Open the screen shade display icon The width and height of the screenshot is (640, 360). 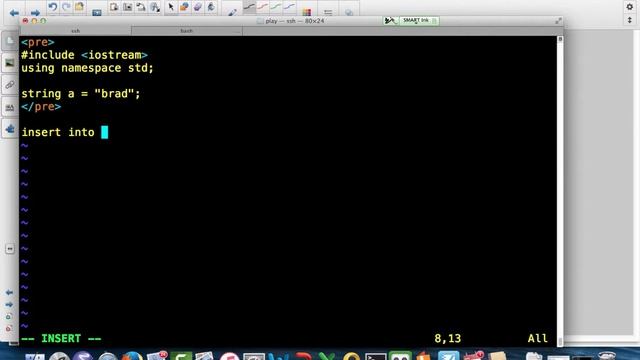pos(97,13)
